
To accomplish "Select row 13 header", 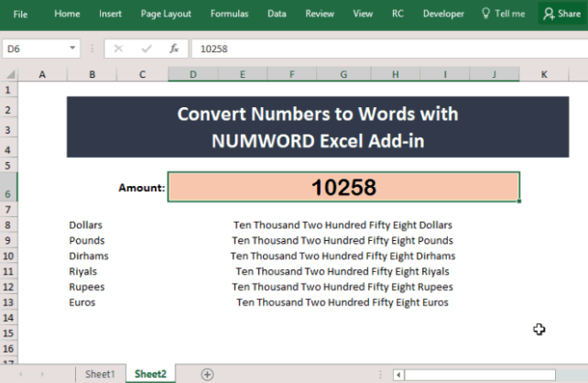I will pos(8,302).
